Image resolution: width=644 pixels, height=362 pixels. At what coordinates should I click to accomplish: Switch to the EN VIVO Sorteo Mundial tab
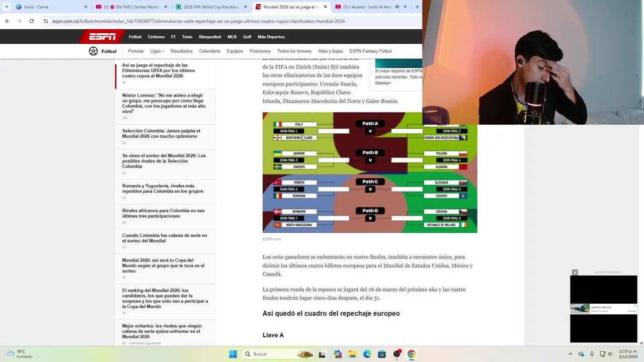pos(131,7)
